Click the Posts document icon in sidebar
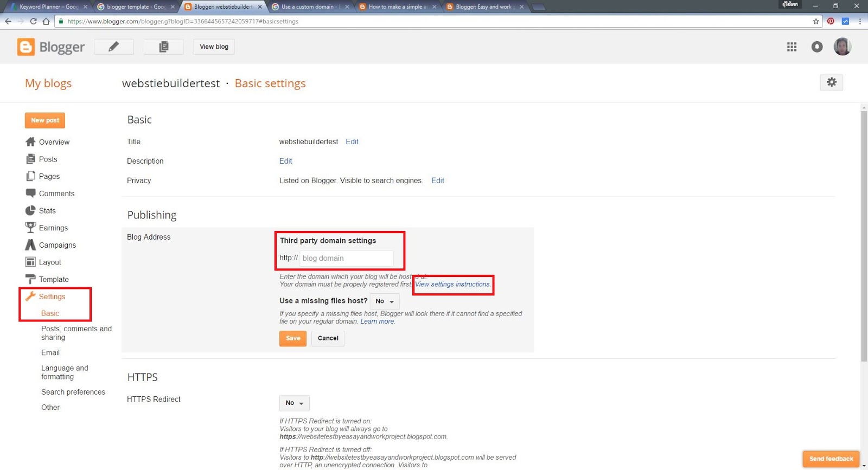This screenshot has width=868, height=470. [x=30, y=159]
